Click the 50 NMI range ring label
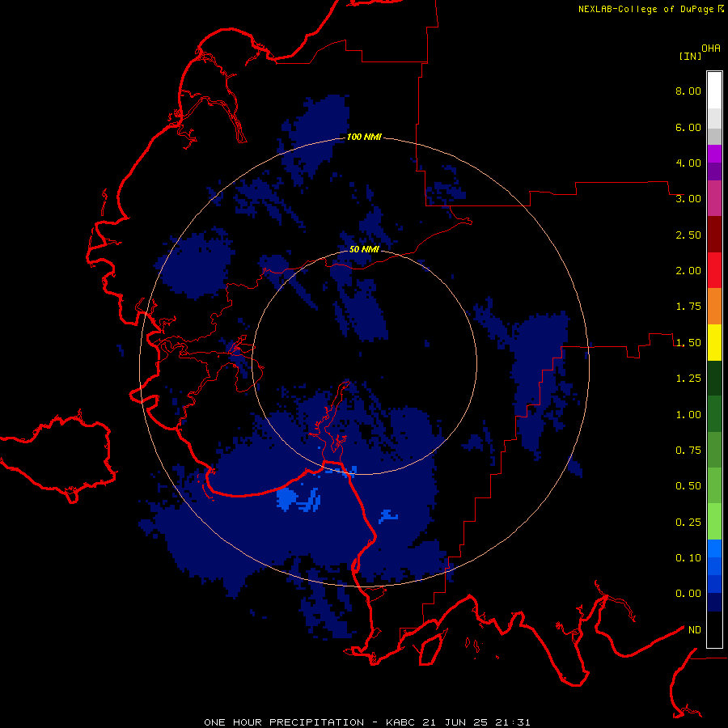728x728 pixels. [x=364, y=249]
